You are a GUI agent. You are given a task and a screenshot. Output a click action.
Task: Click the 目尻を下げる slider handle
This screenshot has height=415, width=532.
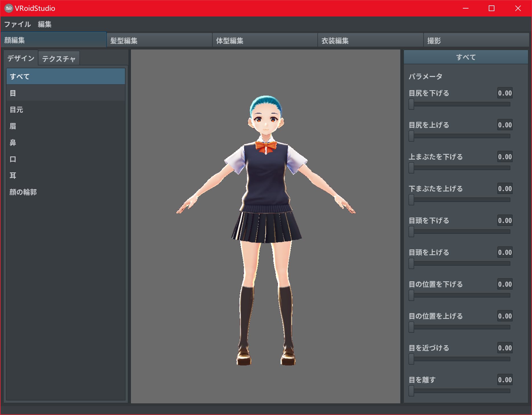(411, 104)
